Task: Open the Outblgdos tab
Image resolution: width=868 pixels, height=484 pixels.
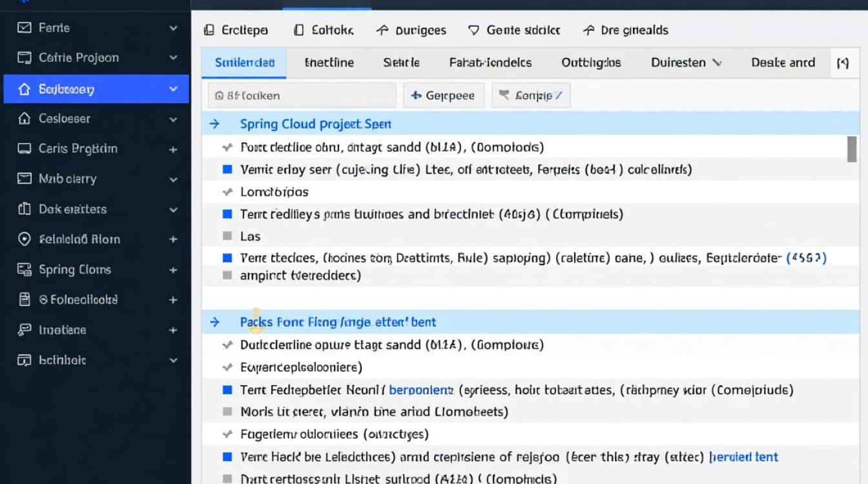Action: pos(591,63)
